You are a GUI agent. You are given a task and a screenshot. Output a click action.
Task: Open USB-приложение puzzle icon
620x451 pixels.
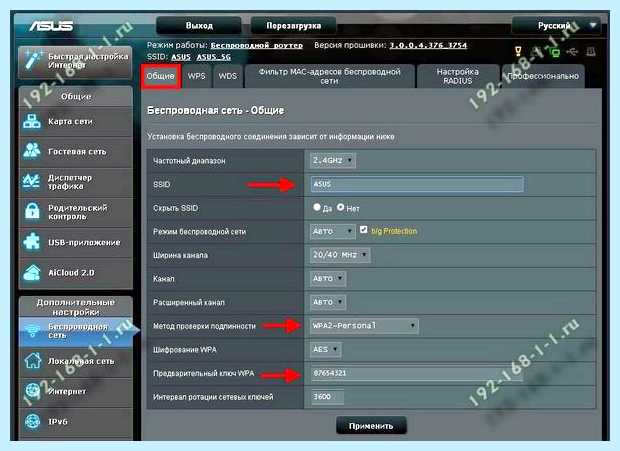[x=32, y=242]
